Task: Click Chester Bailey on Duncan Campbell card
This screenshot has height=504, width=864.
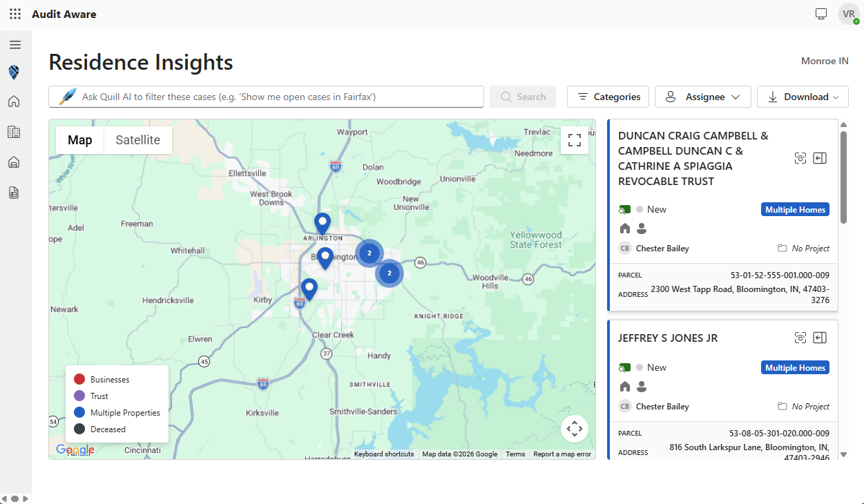Action: [662, 248]
